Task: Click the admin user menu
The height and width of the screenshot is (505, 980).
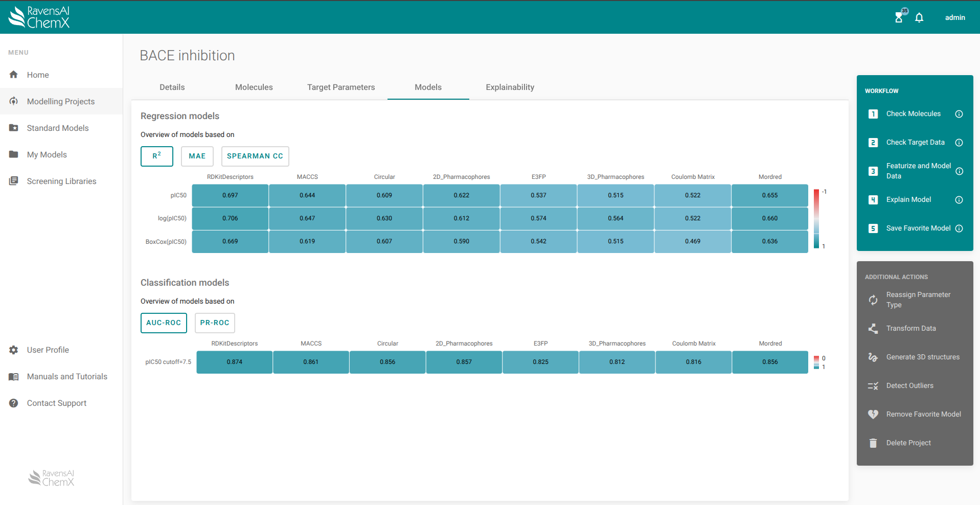Action: coord(954,18)
